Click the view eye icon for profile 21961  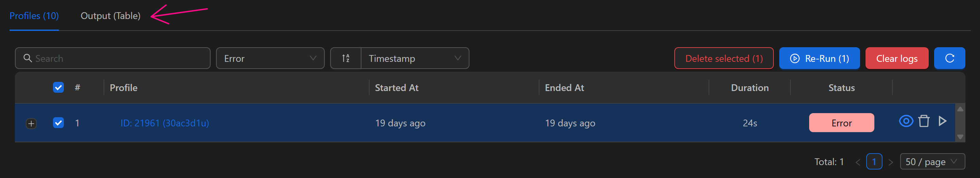[906, 121]
